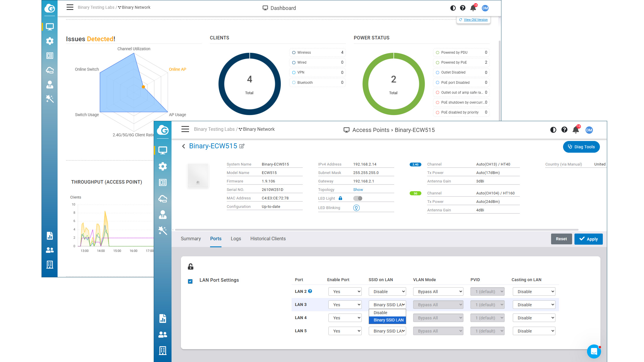
Task: Open help icon in Access Points header
Action: (564, 130)
